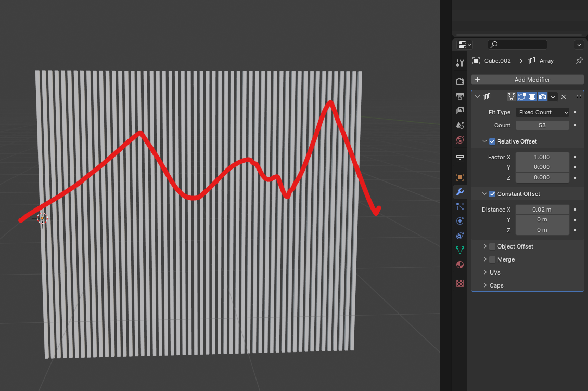Click the Add Modifier button

(527, 80)
